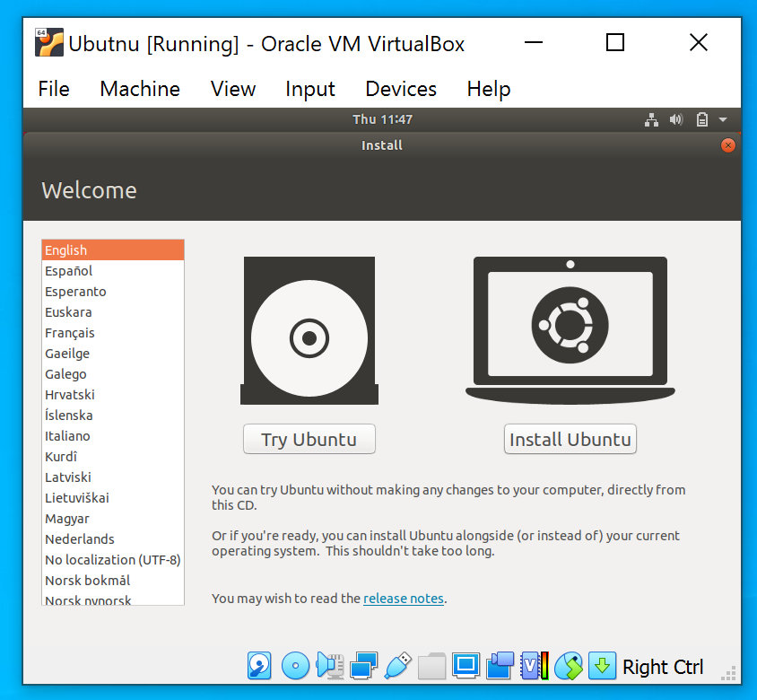The image size is (757, 700).
Task: Select Euskara in the language list
Action: (x=113, y=312)
